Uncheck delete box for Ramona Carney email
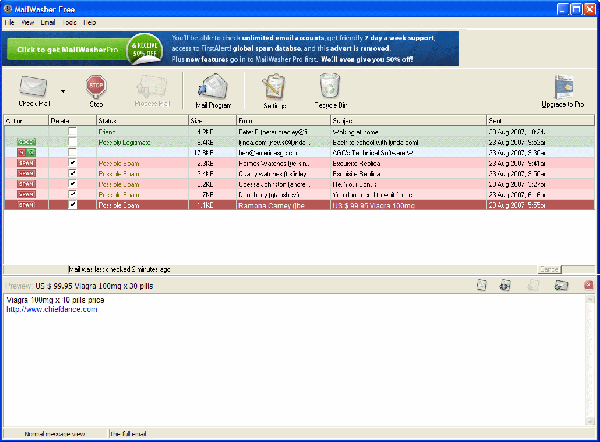This screenshot has width=600, height=442. click(72, 205)
